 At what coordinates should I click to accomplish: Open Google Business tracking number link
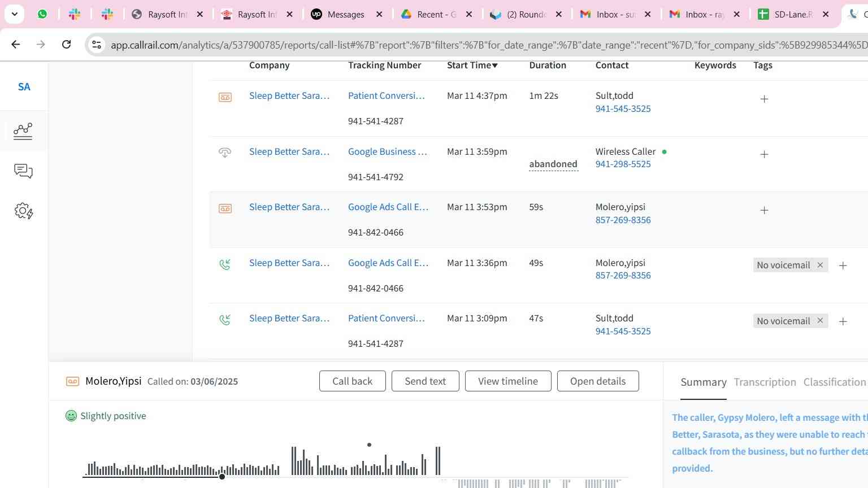(x=388, y=151)
